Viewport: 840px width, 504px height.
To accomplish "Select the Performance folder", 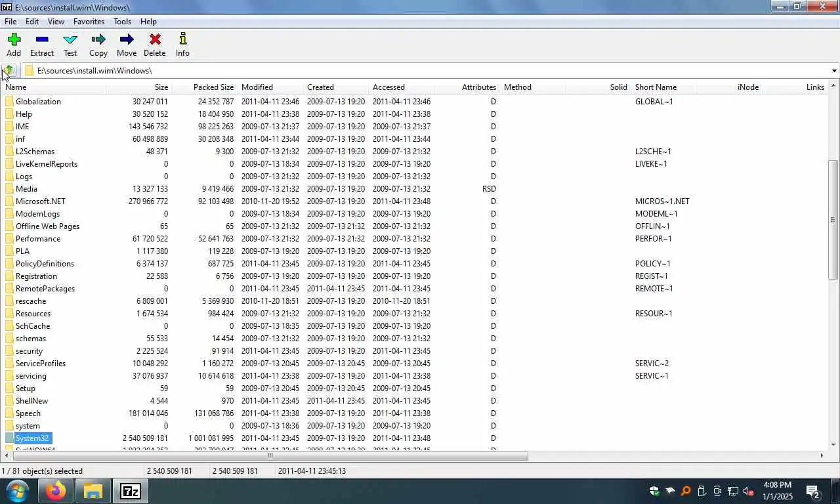I will click(38, 239).
